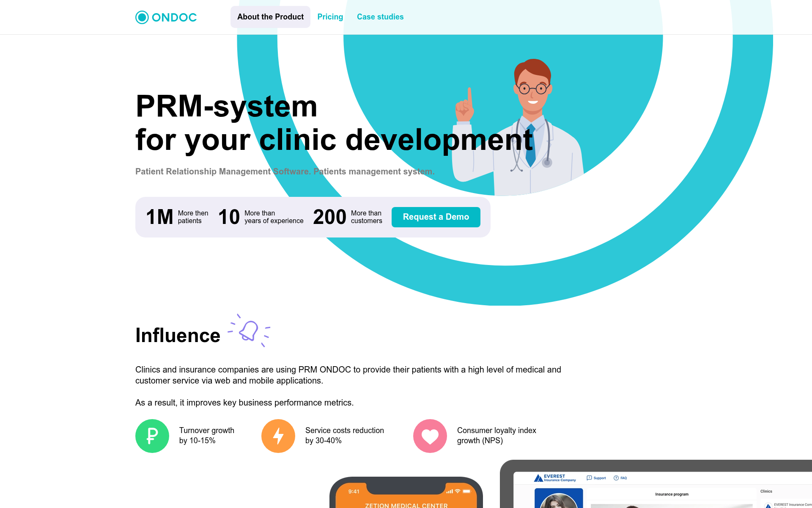The width and height of the screenshot is (812, 508).
Task: Click the green ruble turnover icon
Action: 152,436
